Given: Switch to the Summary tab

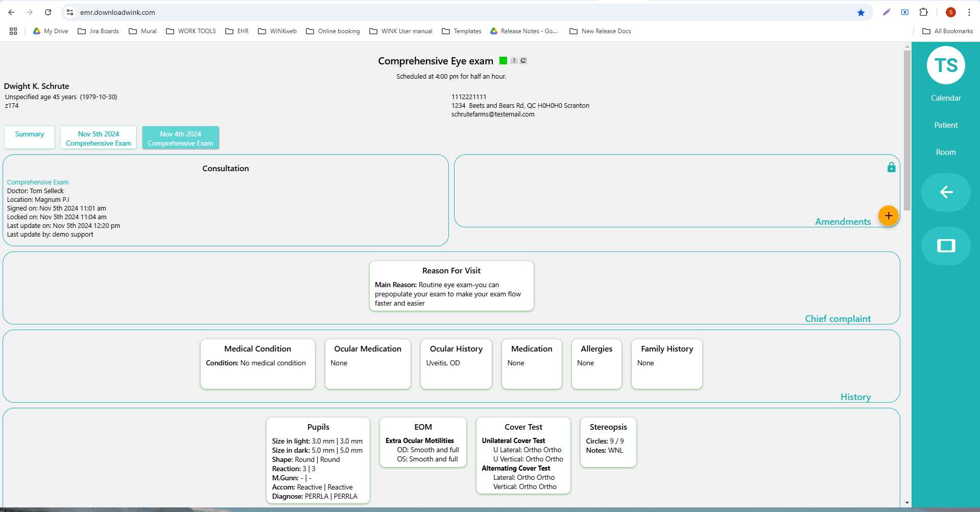Looking at the screenshot, I should click(30, 137).
